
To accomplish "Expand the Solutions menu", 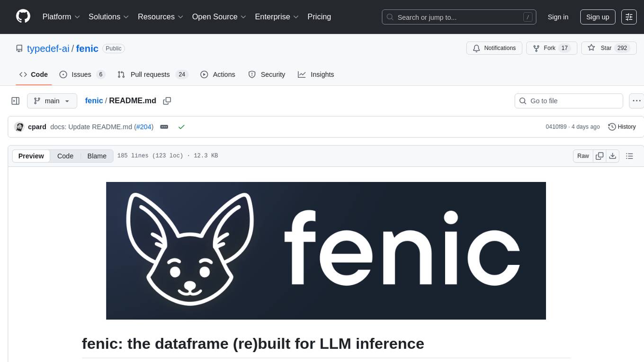I will [x=109, y=17].
